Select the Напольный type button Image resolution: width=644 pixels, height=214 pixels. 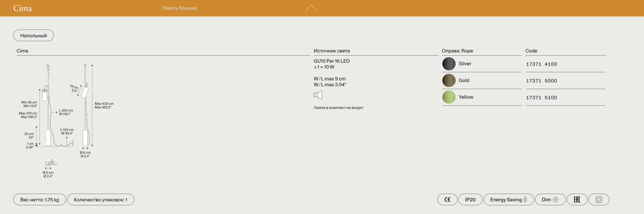[x=34, y=36]
